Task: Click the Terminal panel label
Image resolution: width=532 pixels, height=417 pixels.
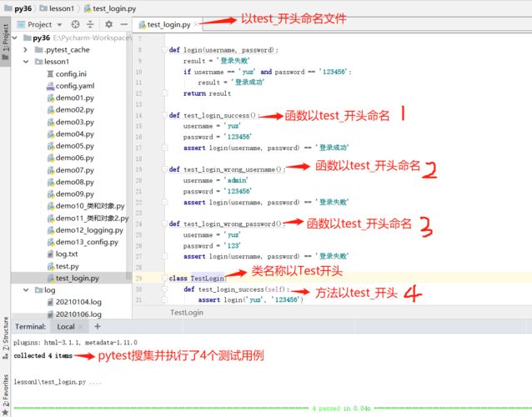Action: pyautogui.click(x=31, y=327)
